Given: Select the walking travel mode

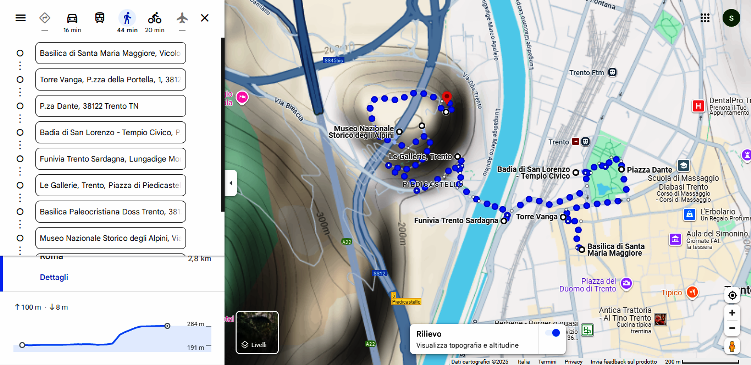Looking at the screenshot, I should point(127,18).
